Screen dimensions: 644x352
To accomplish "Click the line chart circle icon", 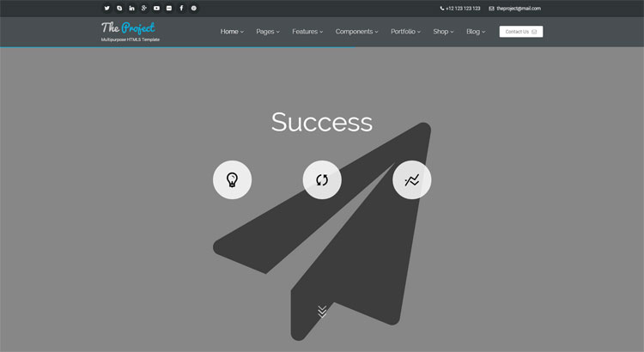I will coord(412,179).
